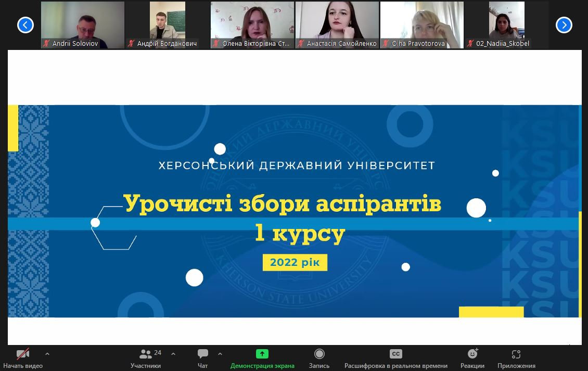Screen dimensions: 588x371
Task: Start video with the crossed camera icon
Action: tap(23, 354)
